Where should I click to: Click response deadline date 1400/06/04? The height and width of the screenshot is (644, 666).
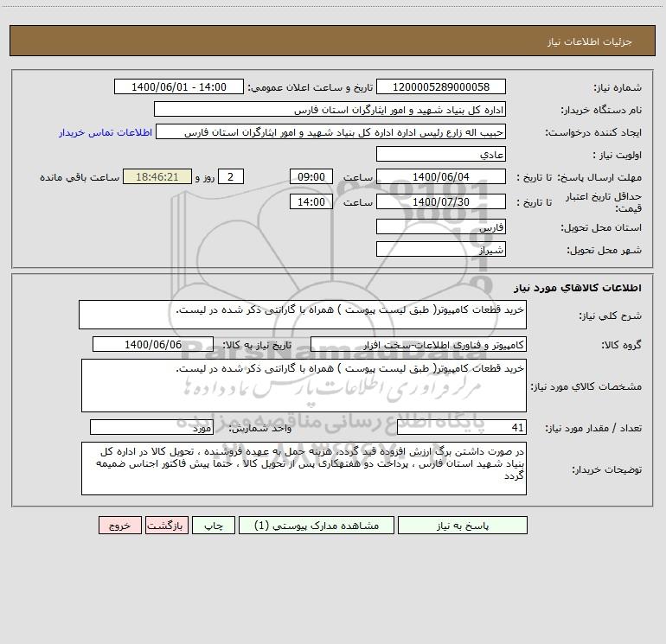point(441,176)
